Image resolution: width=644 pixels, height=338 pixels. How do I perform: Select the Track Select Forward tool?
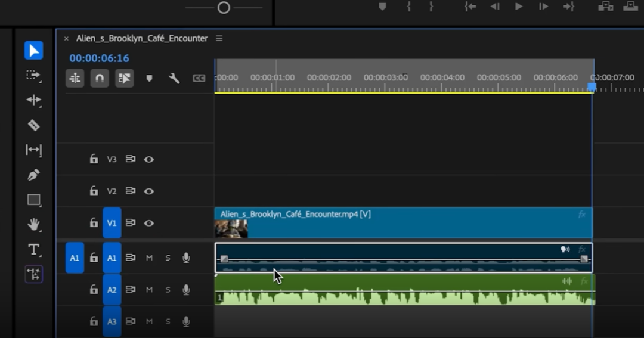tap(34, 75)
